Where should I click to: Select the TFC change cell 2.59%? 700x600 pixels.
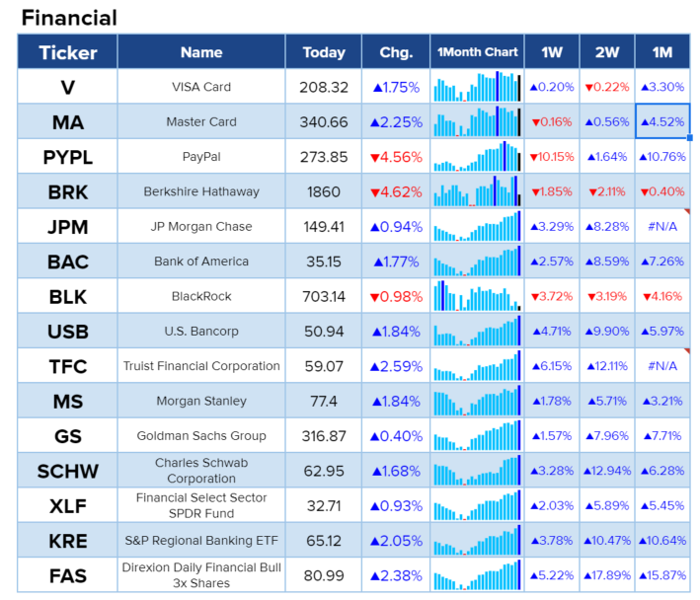coord(396,366)
